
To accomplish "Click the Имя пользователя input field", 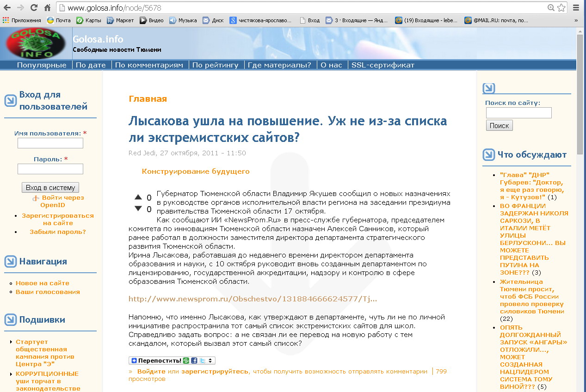I will click(x=50, y=143).
